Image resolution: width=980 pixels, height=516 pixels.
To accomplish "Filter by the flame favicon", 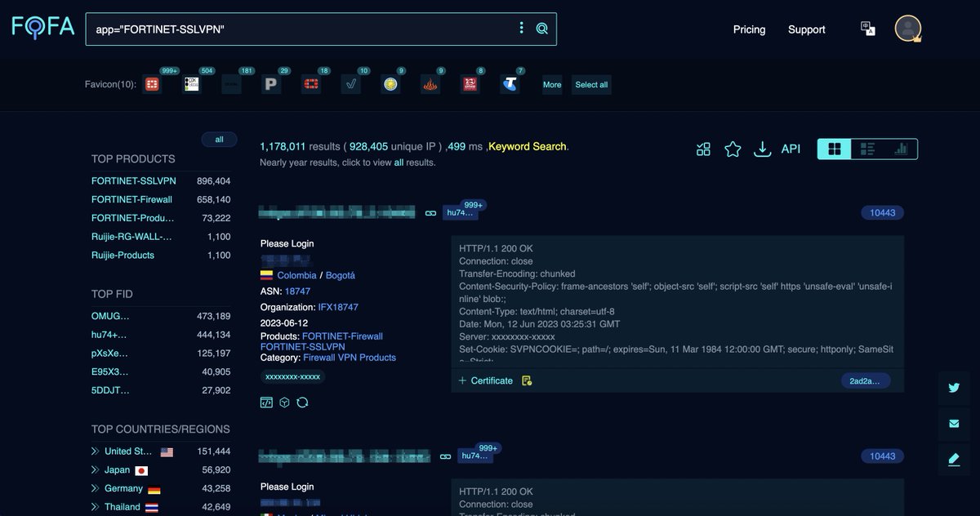I will point(430,84).
